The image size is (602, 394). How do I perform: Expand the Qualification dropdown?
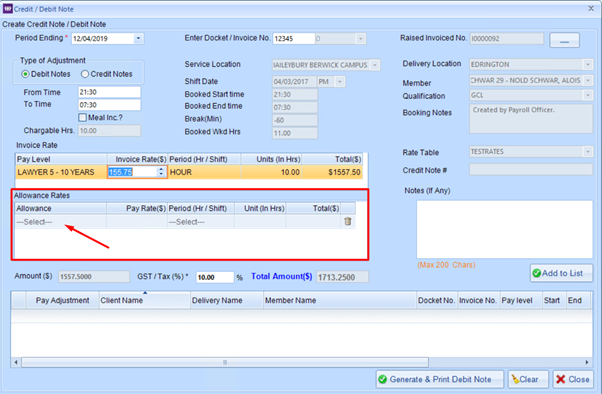click(588, 95)
